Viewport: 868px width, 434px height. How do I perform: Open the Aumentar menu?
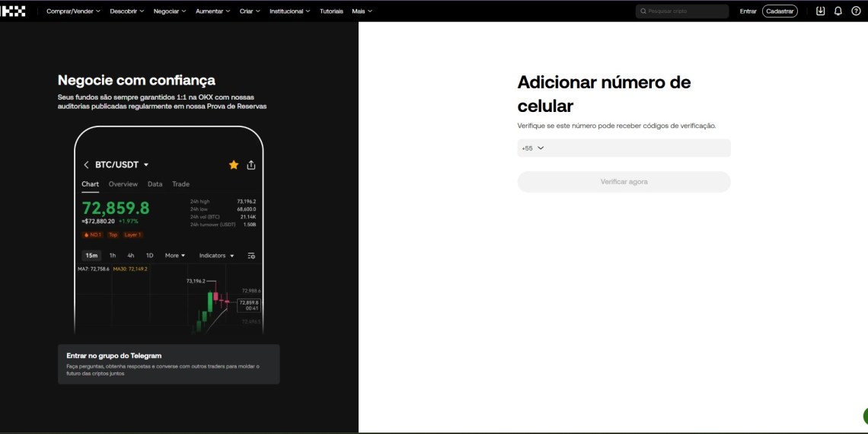pyautogui.click(x=212, y=11)
